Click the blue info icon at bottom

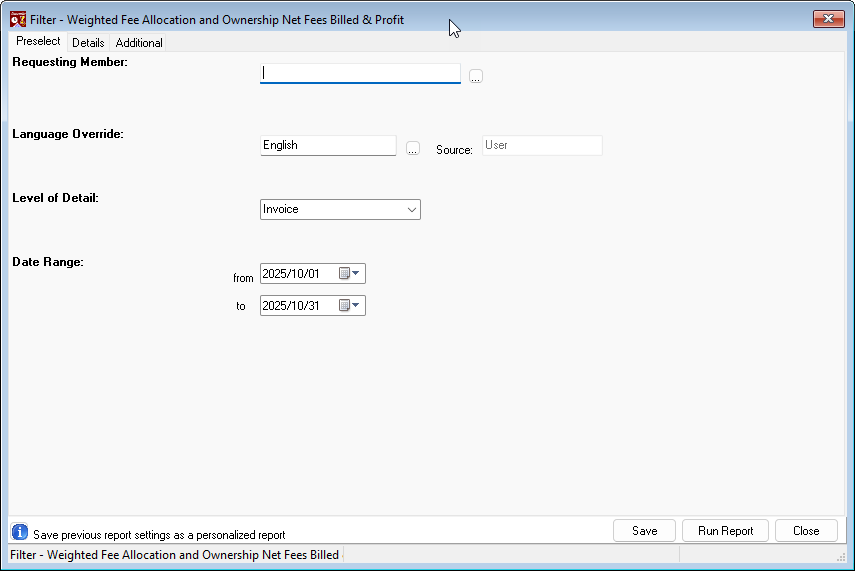click(x=20, y=532)
